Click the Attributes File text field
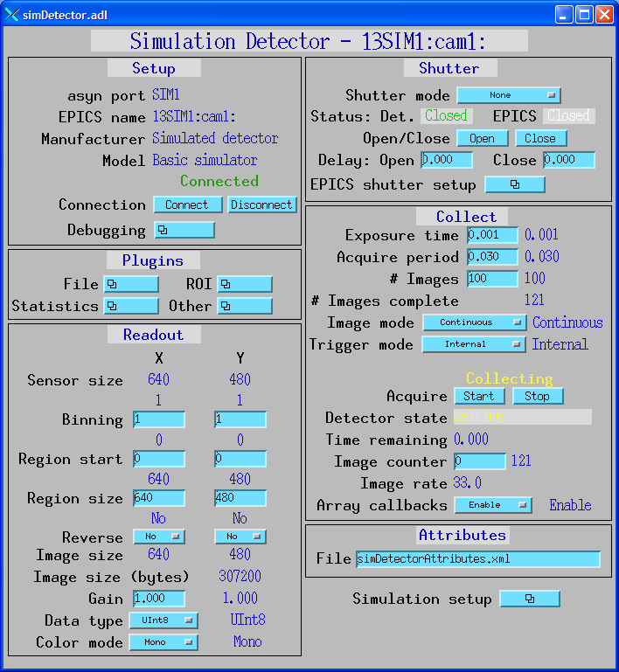This screenshot has height=672, width=619. tap(478, 559)
